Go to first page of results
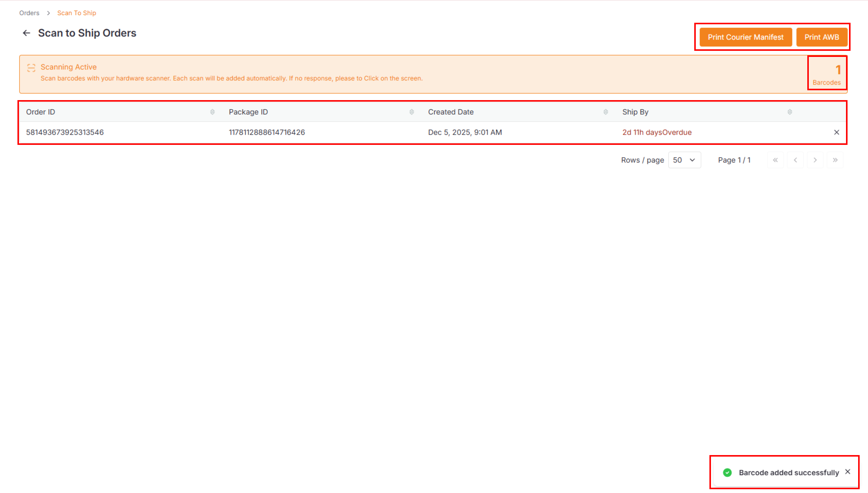The width and height of the screenshot is (868, 493). click(x=775, y=160)
